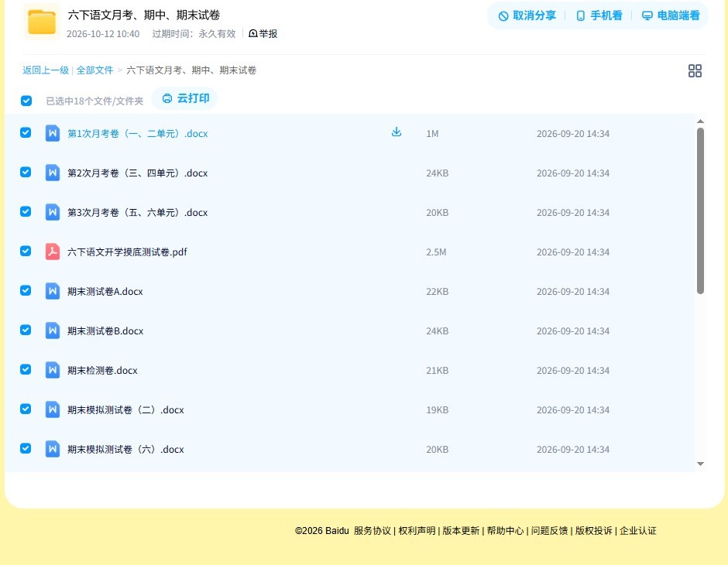
Task: Click 全部文件 breadcrumb link
Action: point(94,70)
